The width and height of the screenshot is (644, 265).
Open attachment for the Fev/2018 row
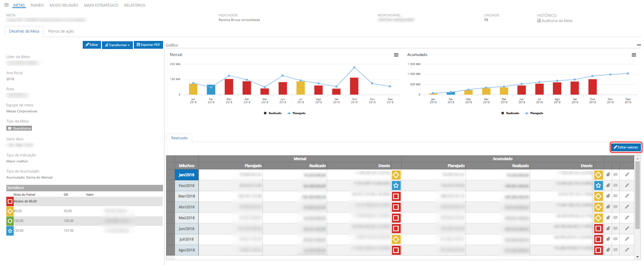point(608,186)
